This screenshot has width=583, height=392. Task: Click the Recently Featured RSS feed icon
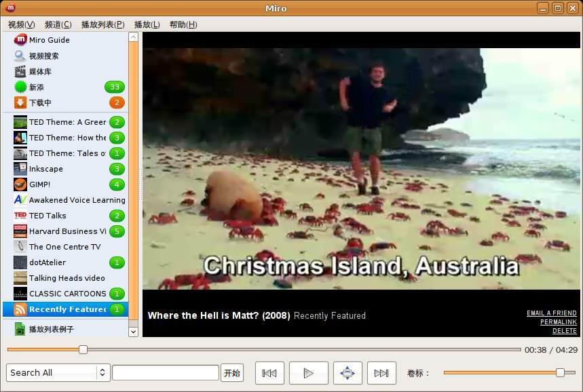point(20,309)
